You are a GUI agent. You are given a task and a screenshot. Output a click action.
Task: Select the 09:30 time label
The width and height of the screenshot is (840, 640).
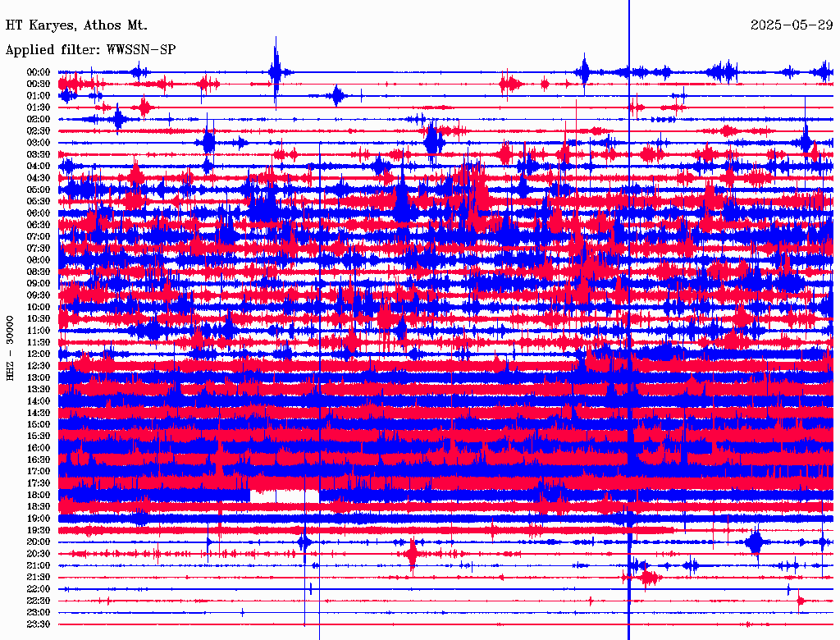[39, 295]
